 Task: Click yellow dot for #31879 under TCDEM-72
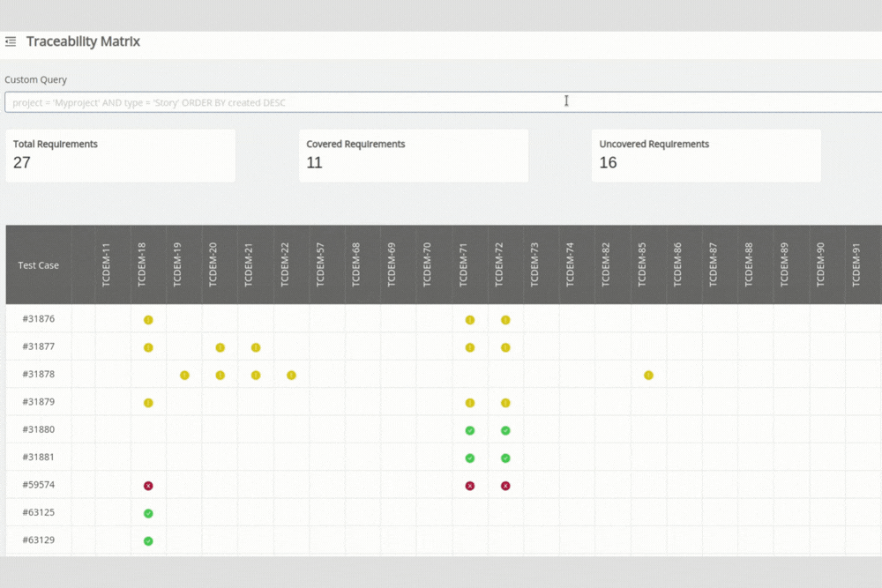point(505,403)
